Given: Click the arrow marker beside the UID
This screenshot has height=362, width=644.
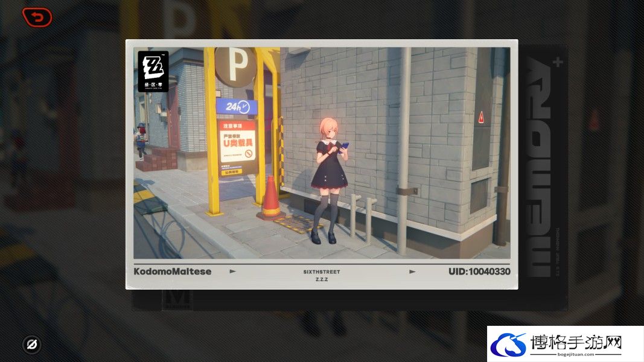Looking at the screenshot, I should pos(412,271).
